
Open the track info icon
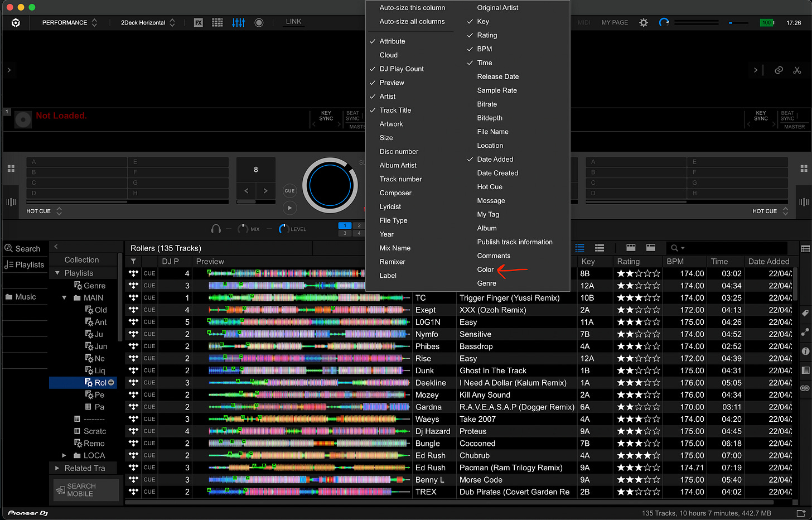tap(805, 351)
